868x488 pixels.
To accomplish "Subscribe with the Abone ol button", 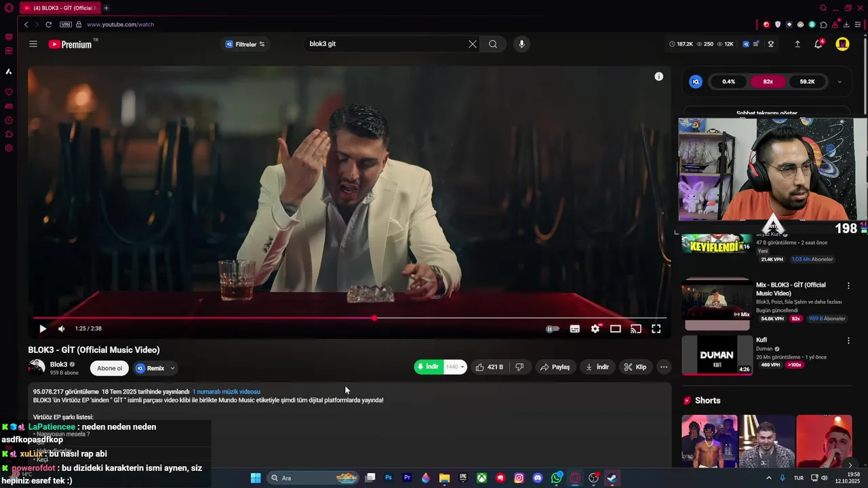I will point(110,368).
